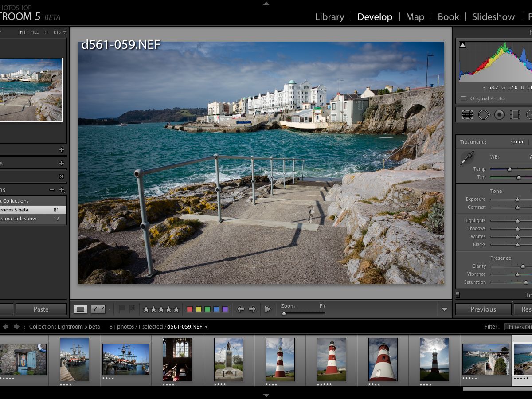This screenshot has height=399, width=532.
Task: Go back using filmstrip back arrow
Action: click(x=6, y=327)
